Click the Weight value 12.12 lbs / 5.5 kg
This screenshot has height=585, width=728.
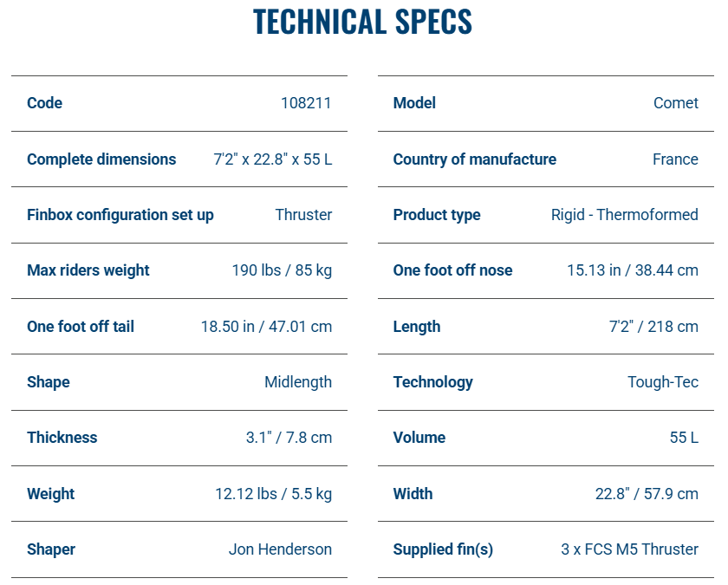pos(273,494)
